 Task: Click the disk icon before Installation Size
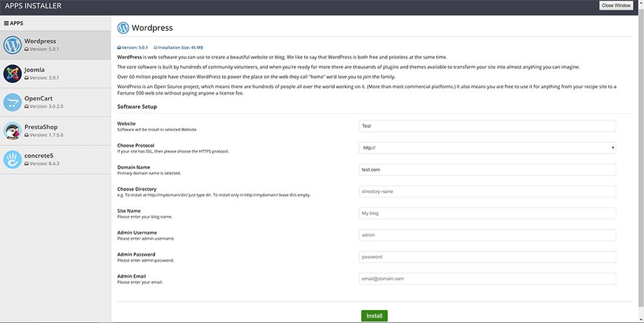(x=156, y=48)
